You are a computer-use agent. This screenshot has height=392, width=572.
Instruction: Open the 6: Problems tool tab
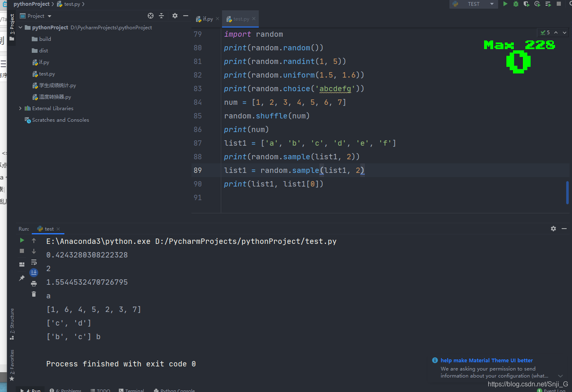pyautogui.click(x=65, y=390)
